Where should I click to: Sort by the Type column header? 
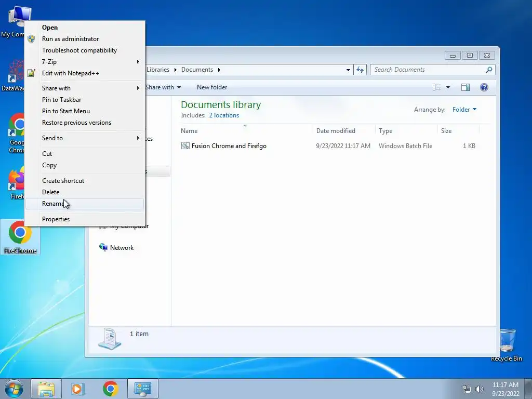pos(406,131)
